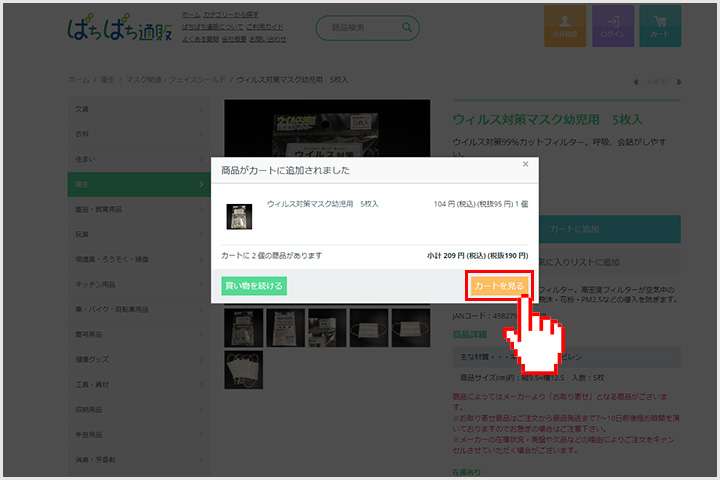
Task: Click the カートに追加 button behind the dialog
Action: (609, 229)
